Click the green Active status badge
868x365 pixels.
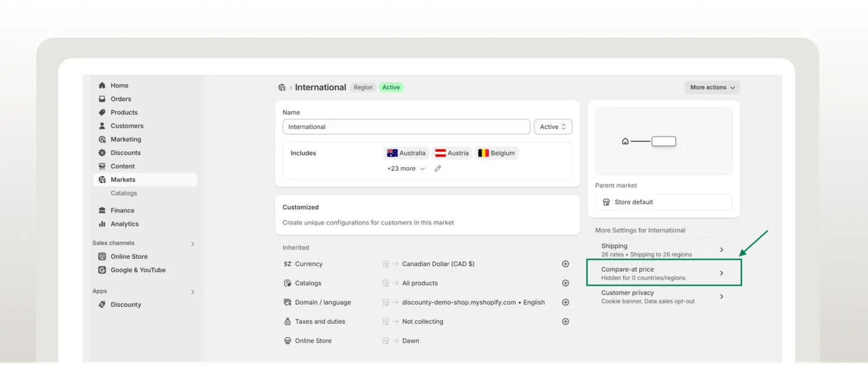[391, 87]
